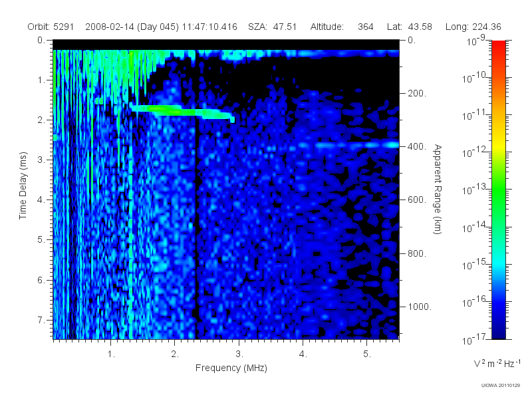Image resolution: width=532 pixels, height=399 pixels.
Task: Click the yellow band of the color bar
Action: click(x=498, y=144)
